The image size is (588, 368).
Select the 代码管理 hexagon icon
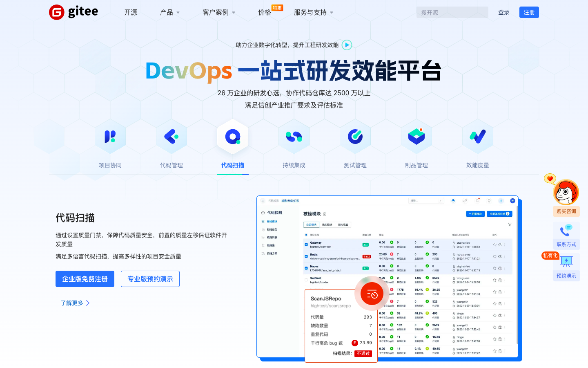pos(171,137)
